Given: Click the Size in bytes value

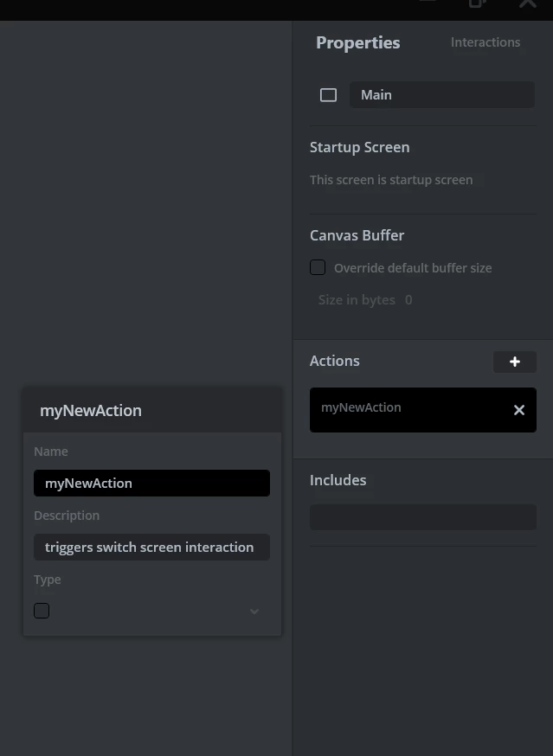Looking at the screenshot, I should point(408,300).
